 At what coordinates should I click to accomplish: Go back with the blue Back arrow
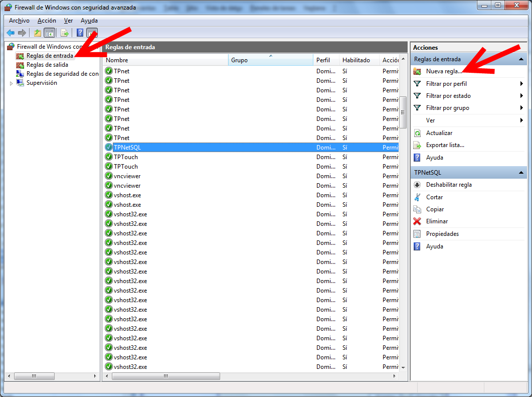click(x=11, y=33)
